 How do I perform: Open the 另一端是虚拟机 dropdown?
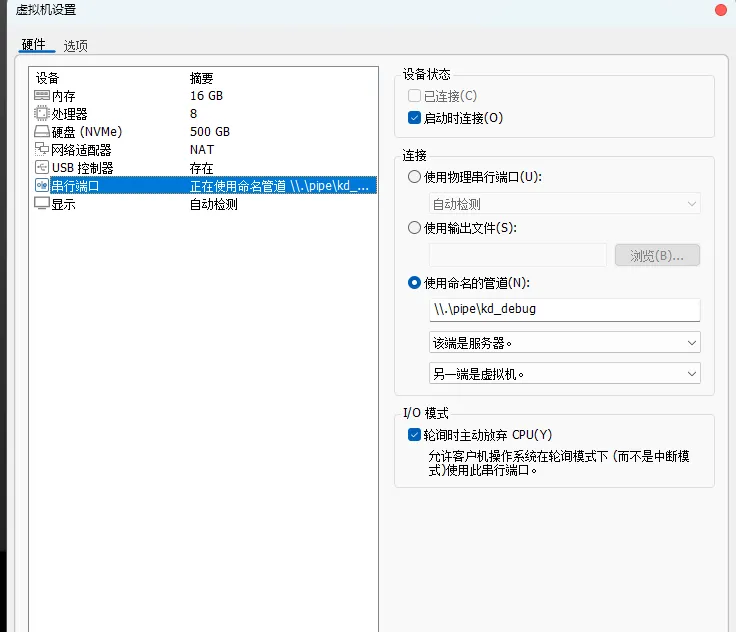tap(565, 374)
